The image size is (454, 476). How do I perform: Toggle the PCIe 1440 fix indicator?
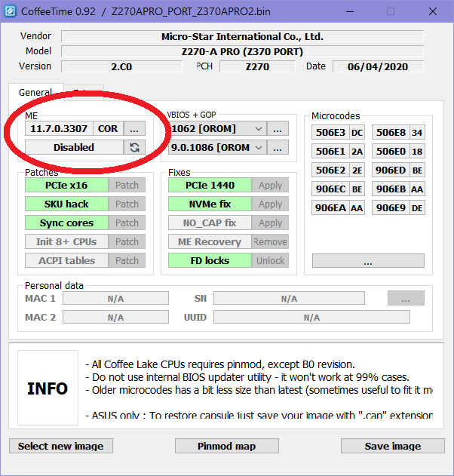tap(210, 185)
